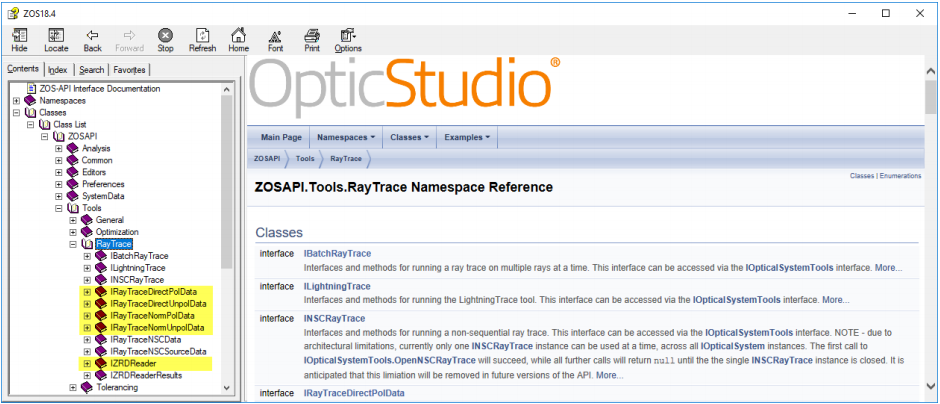
Task: Open the ILightningTrace interface link
Action: point(337,287)
